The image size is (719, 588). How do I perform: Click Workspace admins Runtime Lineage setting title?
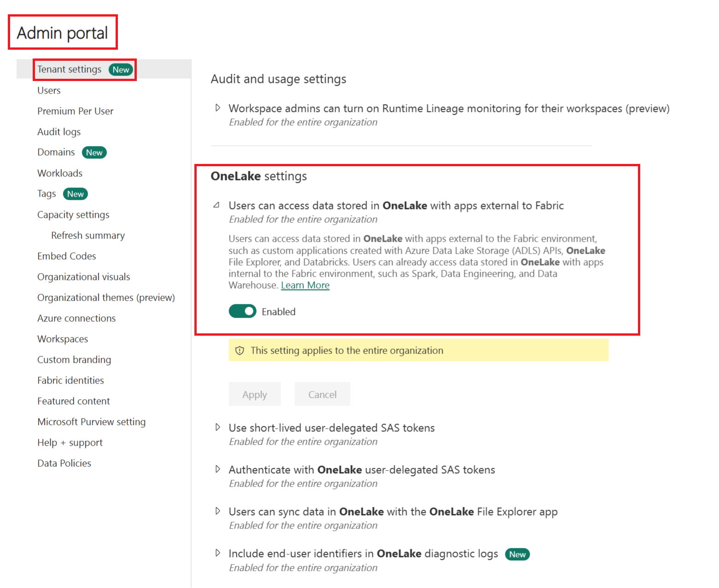point(449,108)
